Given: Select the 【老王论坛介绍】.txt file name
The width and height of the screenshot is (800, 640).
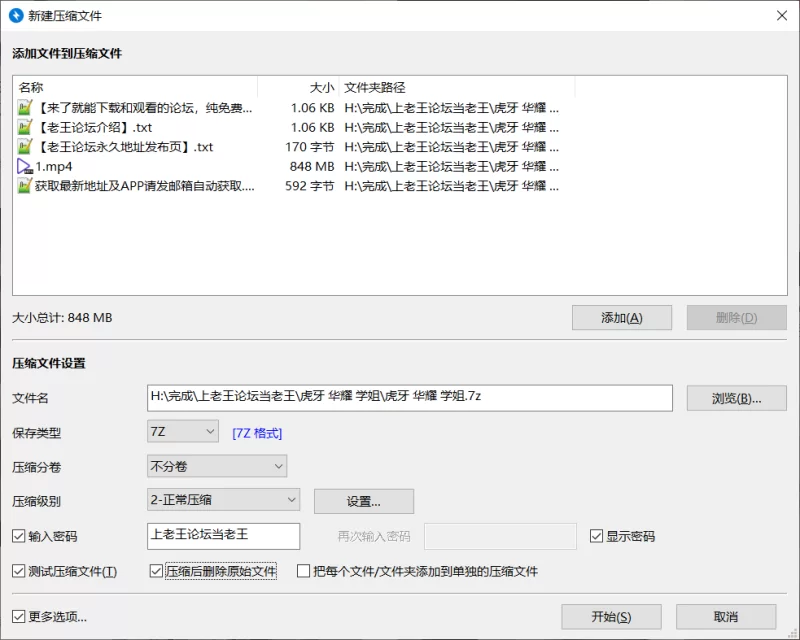Looking at the screenshot, I should pyautogui.click(x=94, y=127).
